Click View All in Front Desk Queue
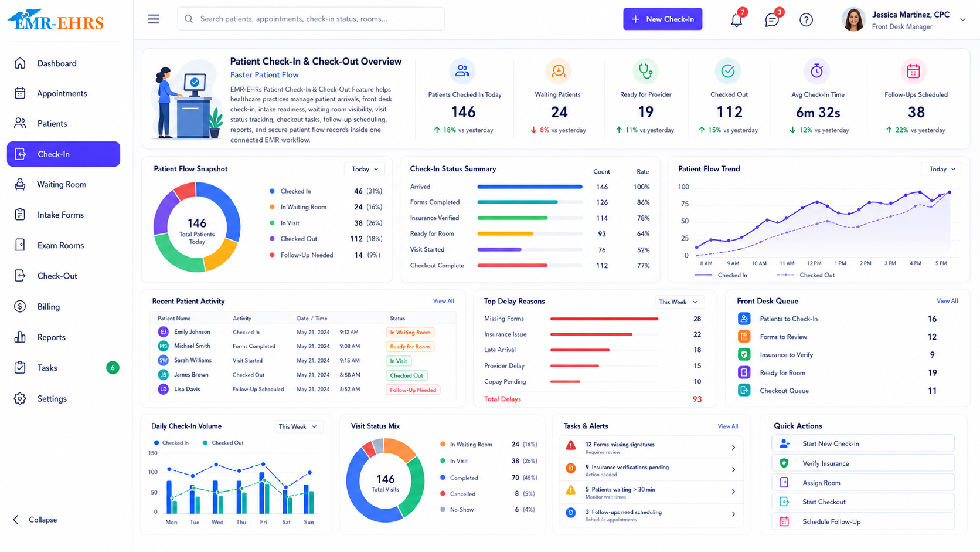The height and width of the screenshot is (552, 980). [x=947, y=301]
